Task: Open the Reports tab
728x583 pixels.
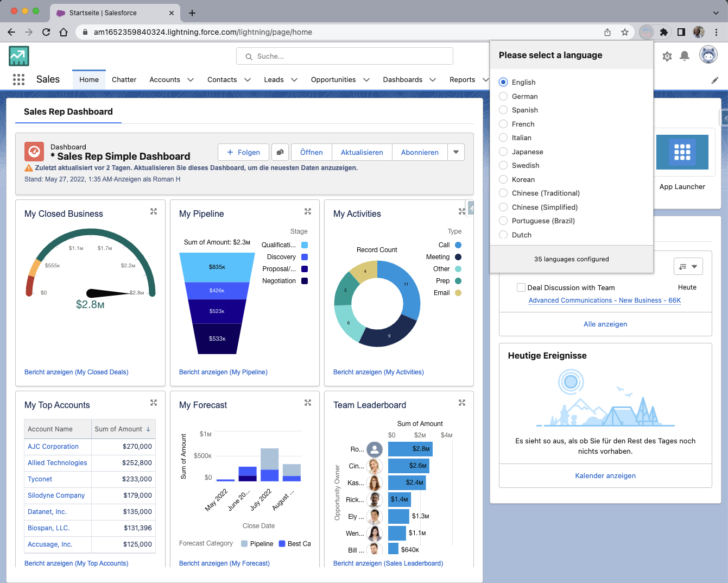Action: pos(463,80)
